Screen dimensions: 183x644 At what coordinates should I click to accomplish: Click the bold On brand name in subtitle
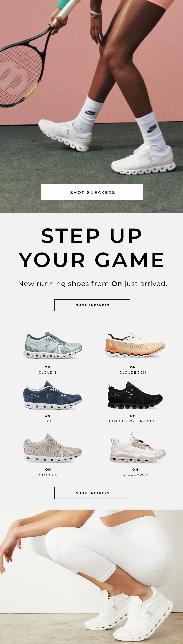116,284
